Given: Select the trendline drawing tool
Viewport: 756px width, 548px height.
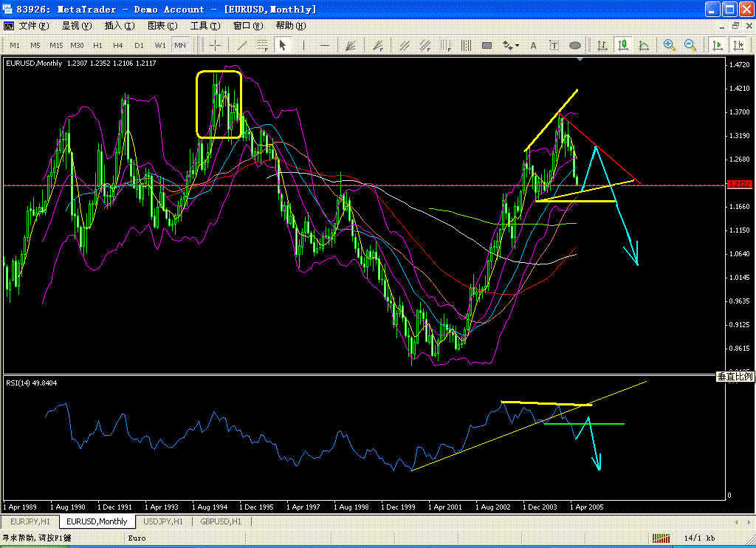Looking at the screenshot, I should [x=242, y=46].
